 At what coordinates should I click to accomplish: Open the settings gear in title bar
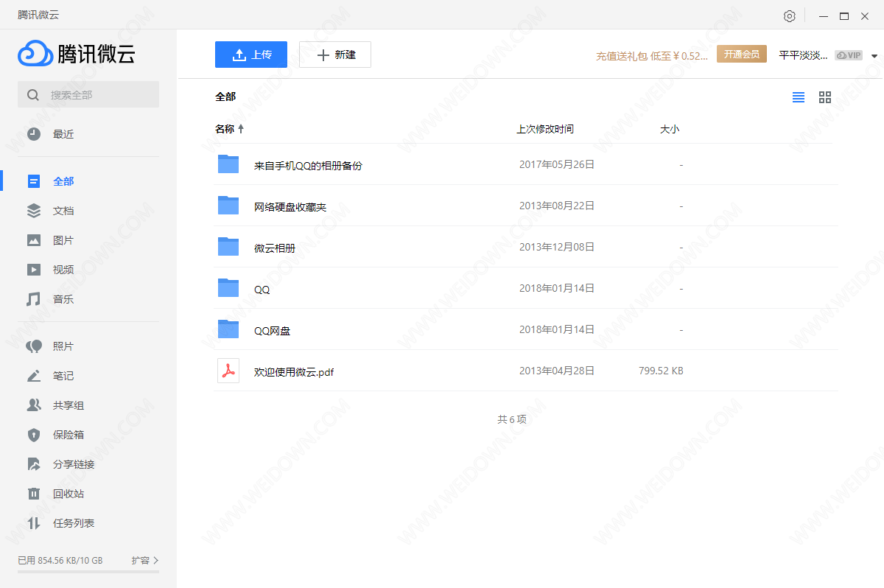[790, 15]
